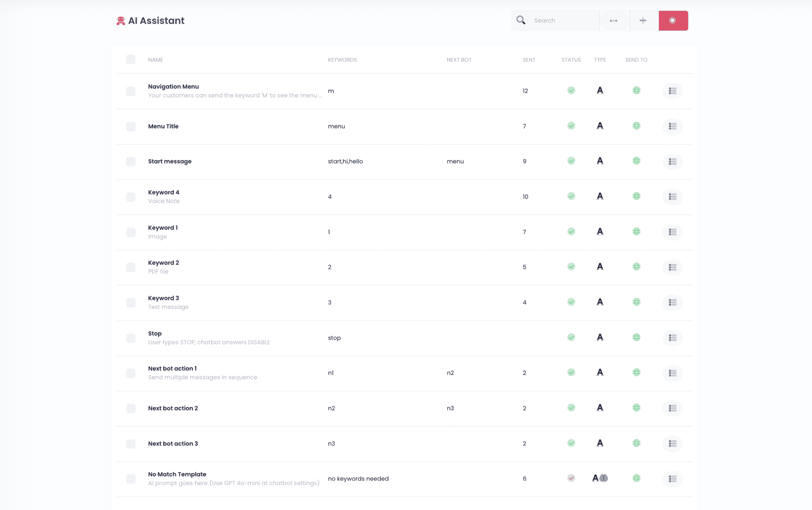This screenshot has height=510, width=812.
Task: Click the 'start,hi,hello' keywords cell
Action: (x=345, y=161)
